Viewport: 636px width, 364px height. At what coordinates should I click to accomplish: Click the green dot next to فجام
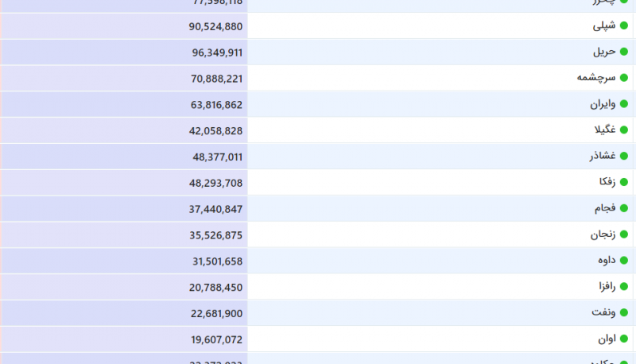tap(624, 208)
